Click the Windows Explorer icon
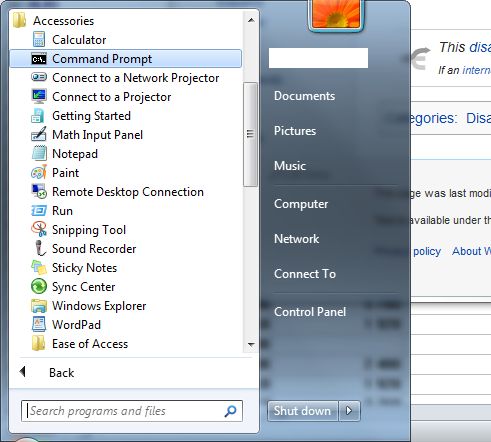The height and width of the screenshot is (442, 491). tap(39, 306)
